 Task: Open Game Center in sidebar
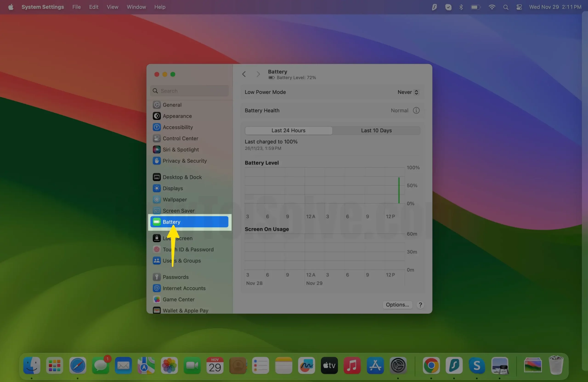pos(178,299)
